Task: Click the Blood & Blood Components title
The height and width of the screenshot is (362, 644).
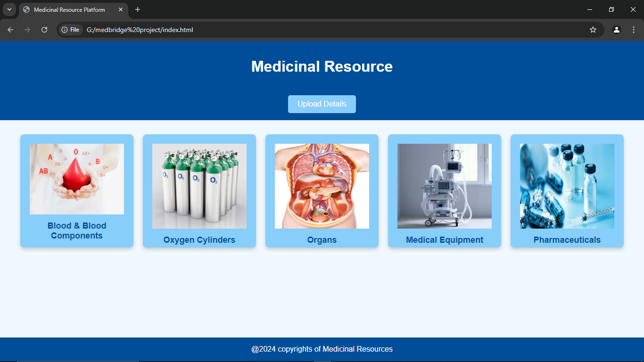Action: pyautogui.click(x=77, y=230)
